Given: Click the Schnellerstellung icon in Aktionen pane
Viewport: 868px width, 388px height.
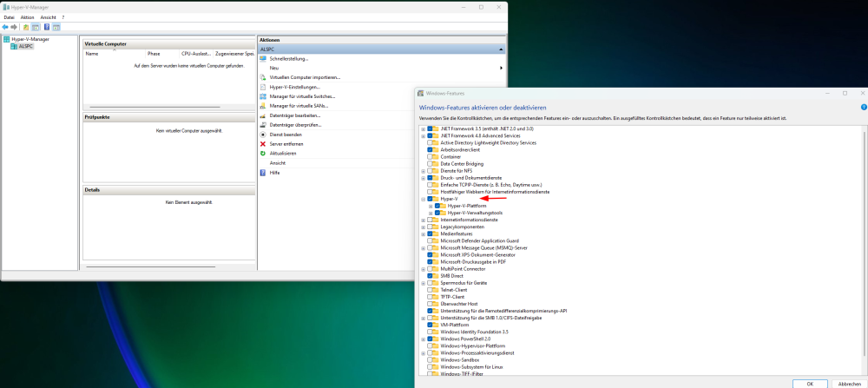Looking at the screenshot, I should [x=264, y=58].
